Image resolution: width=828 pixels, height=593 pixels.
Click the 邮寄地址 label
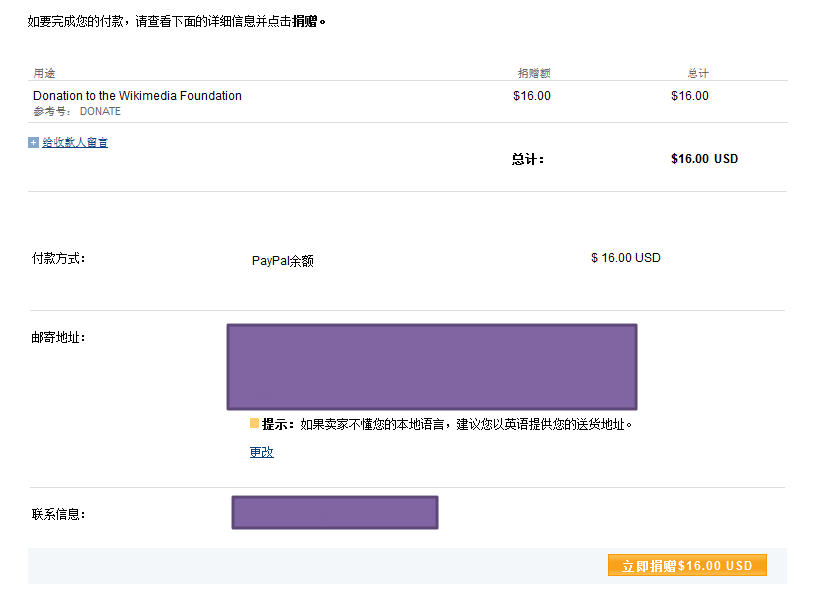tap(59, 337)
